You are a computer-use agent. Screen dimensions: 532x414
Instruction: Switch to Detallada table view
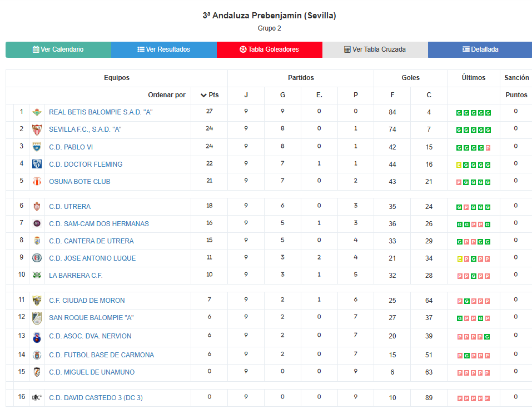tap(480, 49)
